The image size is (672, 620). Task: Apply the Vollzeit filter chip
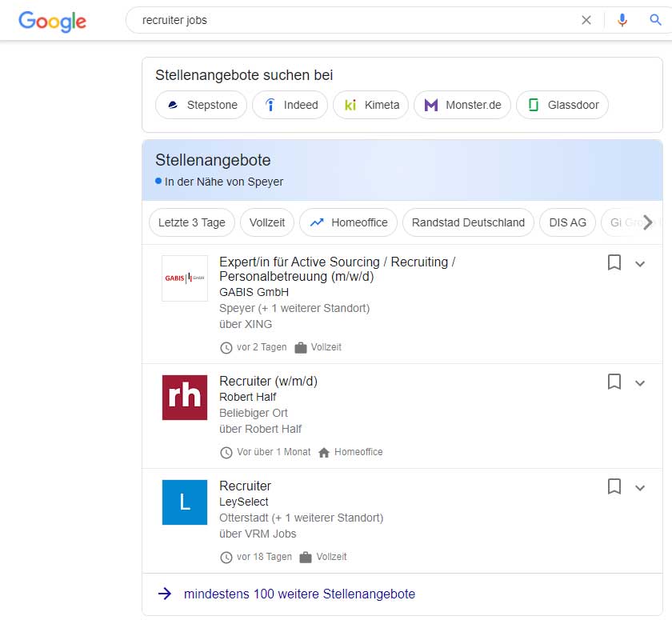click(267, 222)
